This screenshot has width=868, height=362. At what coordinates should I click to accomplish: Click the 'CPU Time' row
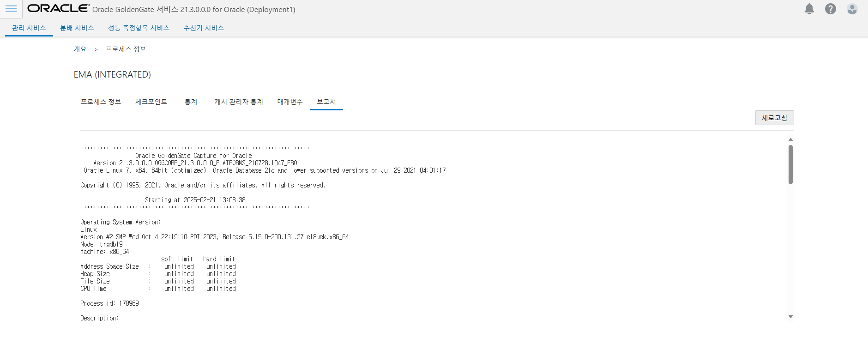pos(158,289)
